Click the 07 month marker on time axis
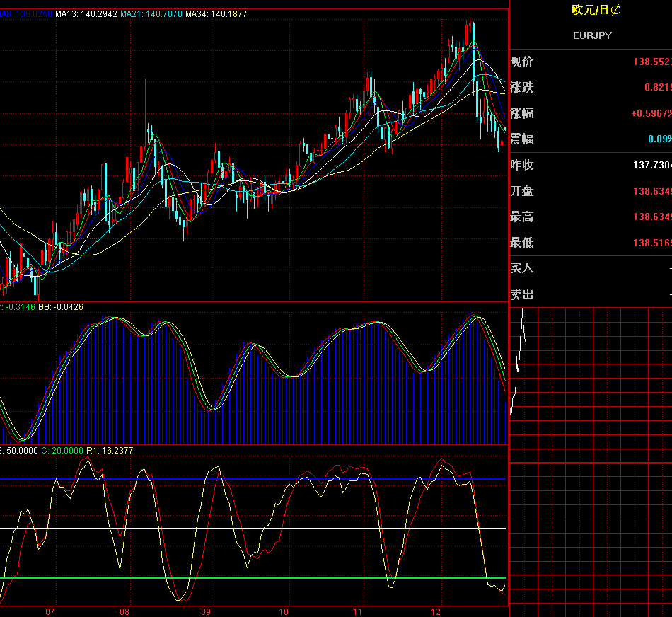Screen dimensions: 672x617 coord(50,612)
